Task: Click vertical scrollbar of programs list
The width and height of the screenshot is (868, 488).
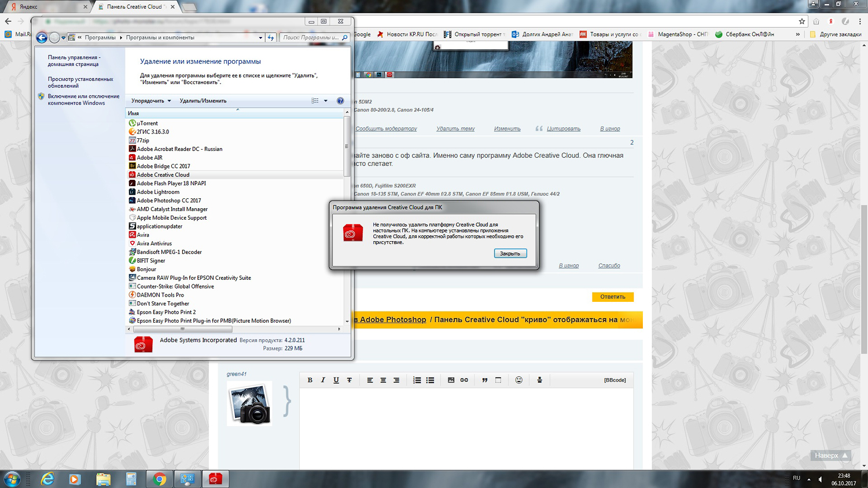Action: [x=347, y=146]
